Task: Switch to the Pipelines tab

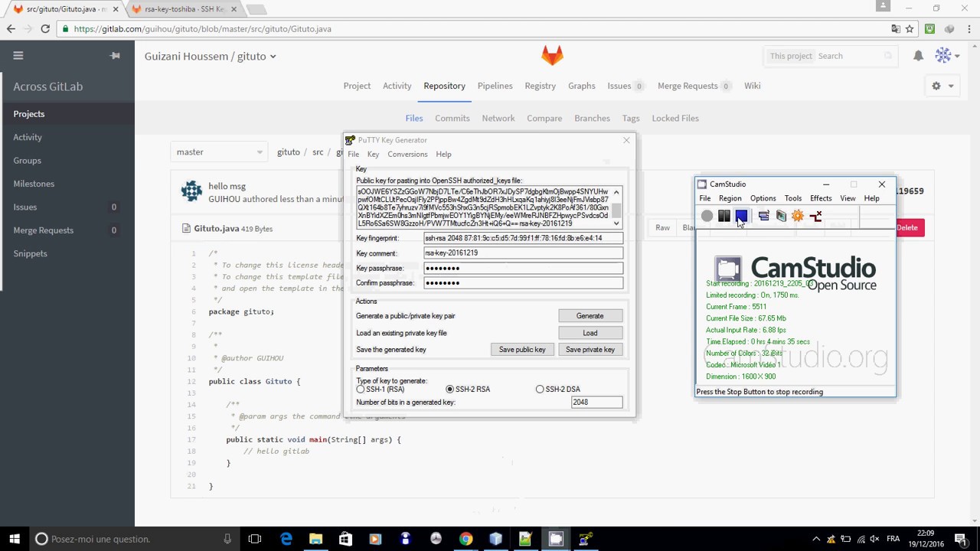Action: click(495, 86)
